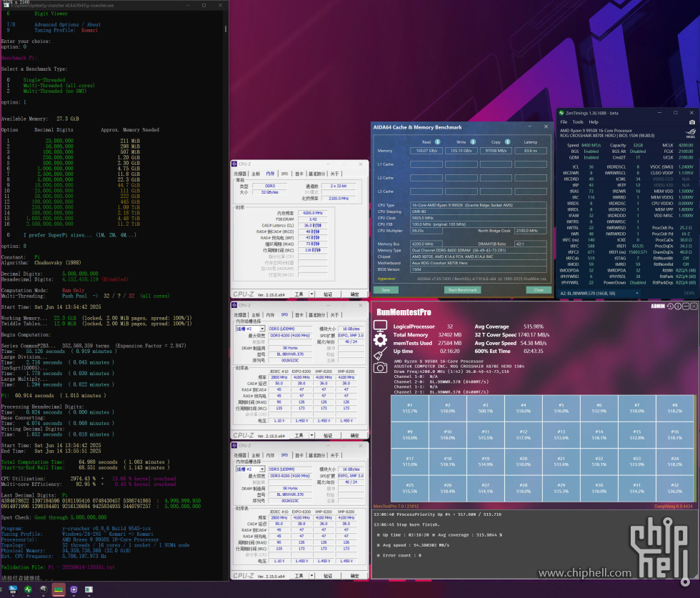This screenshot has width=700, height=598.
Task: Open the A2: BL.98WWR.570 module dropdown in ZenTimings
Action: tap(599, 294)
